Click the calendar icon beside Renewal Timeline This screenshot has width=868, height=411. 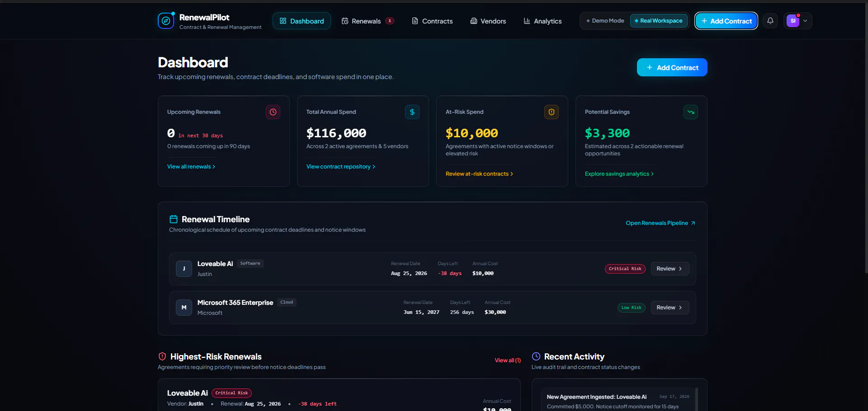pos(174,219)
